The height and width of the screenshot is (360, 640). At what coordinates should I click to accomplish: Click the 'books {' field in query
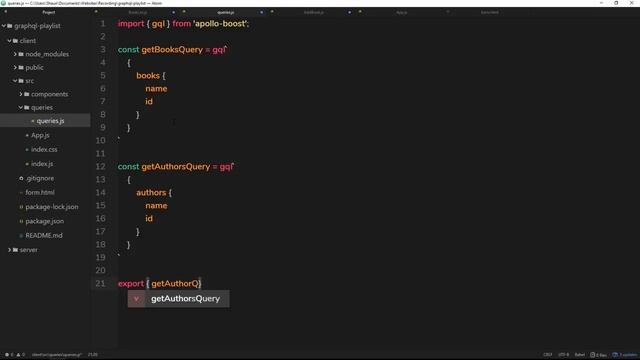click(x=151, y=76)
